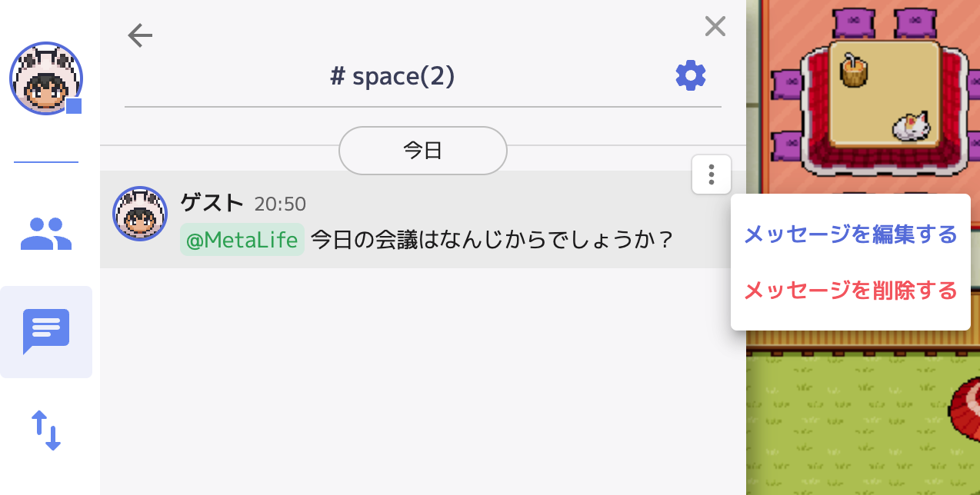Open chat settings gear icon
980x495 pixels.
(x=690, y=75)
